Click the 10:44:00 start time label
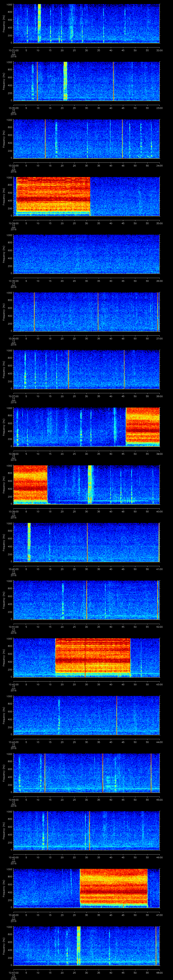Screen dimensions: 173x980 click(14, 800)
